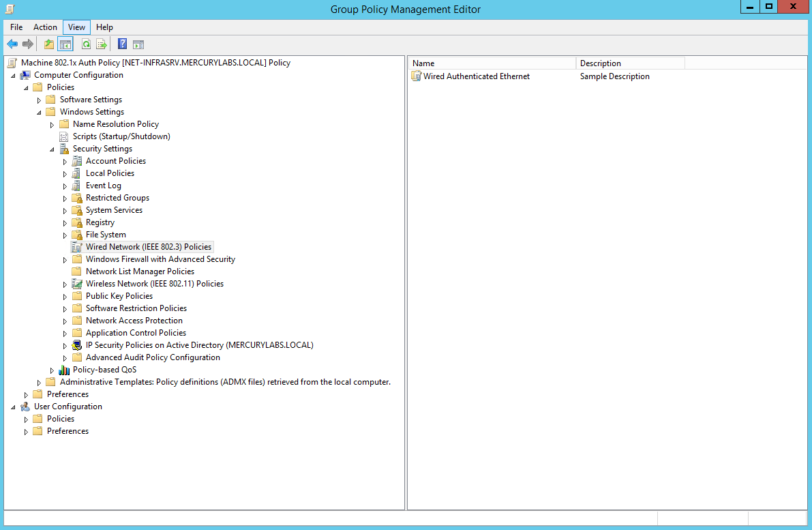This screenshot has width=812, height=530.
Task: Click the Local Policies icon
Action: pos(76,173)
